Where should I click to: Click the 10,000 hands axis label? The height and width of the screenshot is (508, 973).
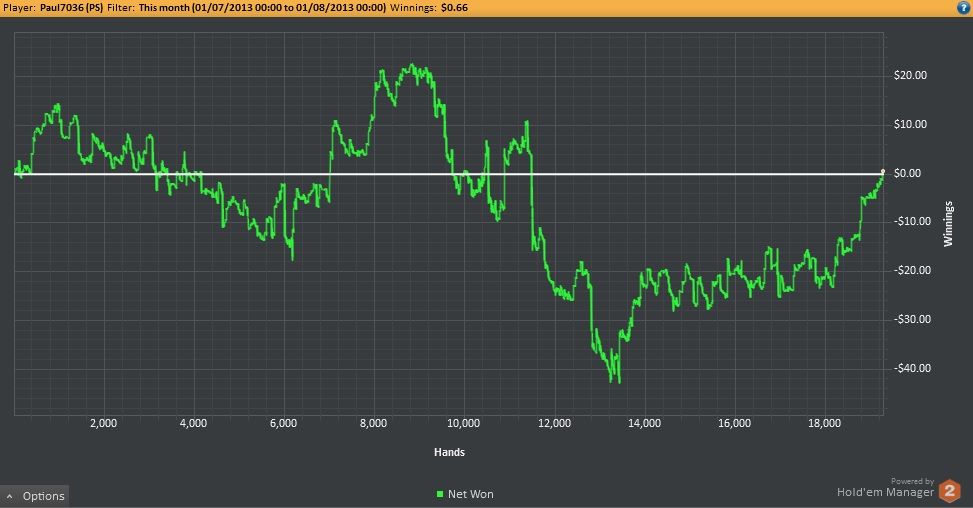464,423
